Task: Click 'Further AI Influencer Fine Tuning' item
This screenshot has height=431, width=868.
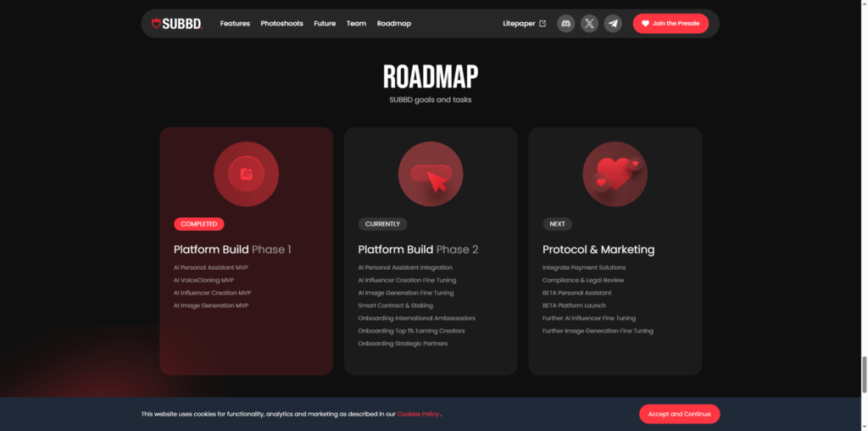Action: (x=589, y=318)
